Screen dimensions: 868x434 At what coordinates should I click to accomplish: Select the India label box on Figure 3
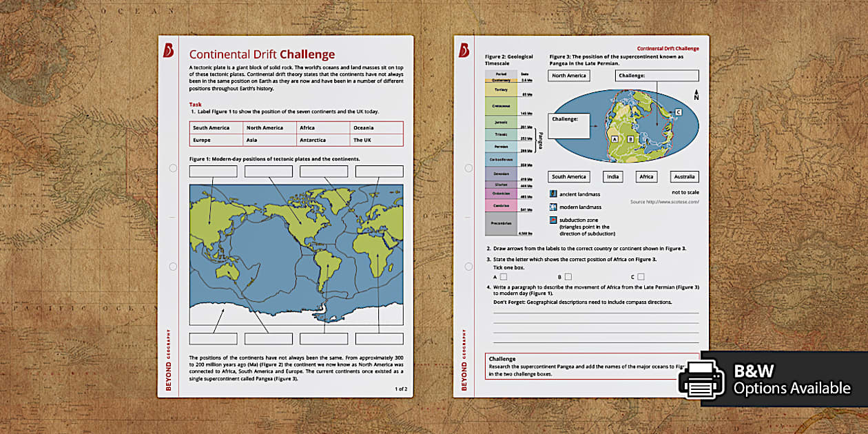click(614, 177)
